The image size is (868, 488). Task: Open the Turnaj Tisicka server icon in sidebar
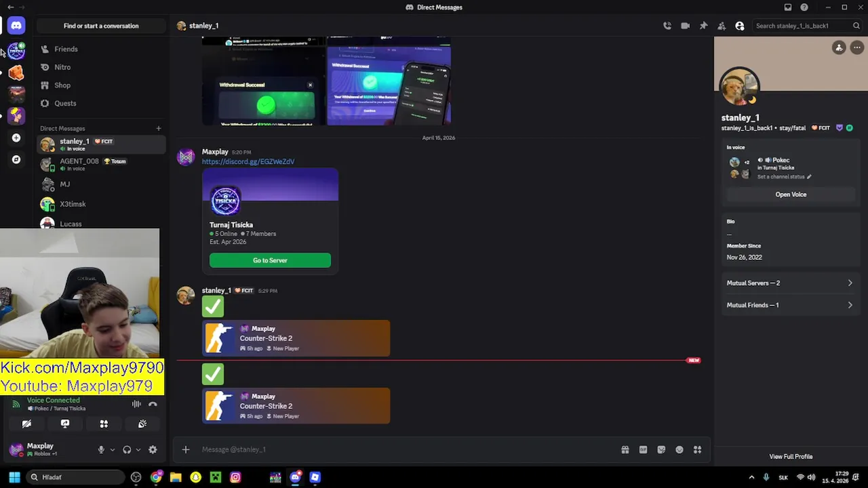coord(16,51)
